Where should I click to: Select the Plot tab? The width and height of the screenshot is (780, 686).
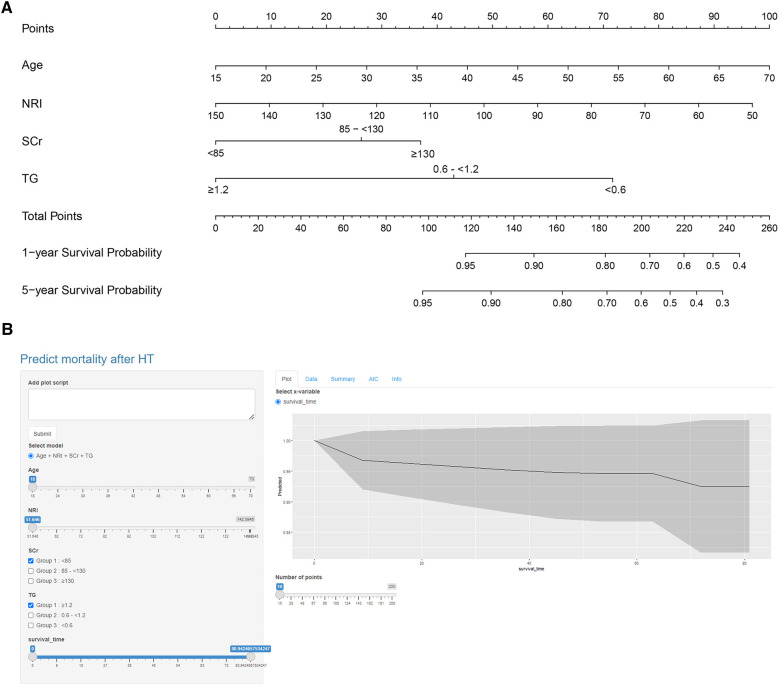[x=286, y=379]
